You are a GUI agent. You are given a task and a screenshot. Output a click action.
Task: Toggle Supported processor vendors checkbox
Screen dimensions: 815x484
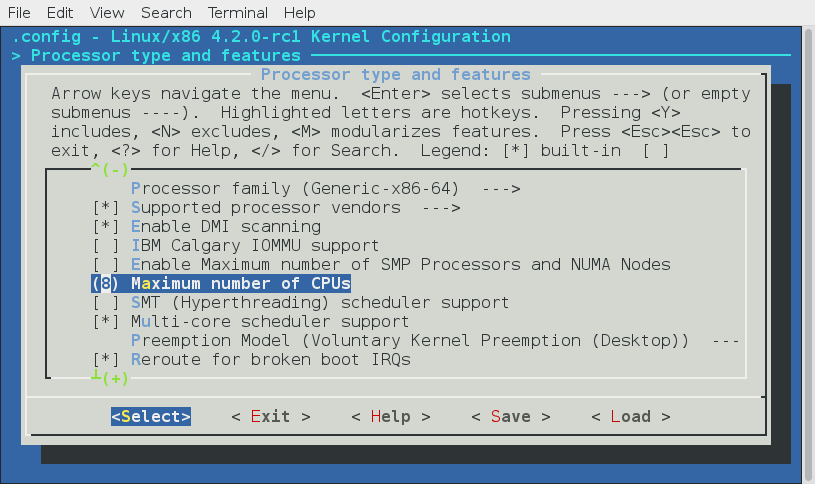click(x=105, y=207)
